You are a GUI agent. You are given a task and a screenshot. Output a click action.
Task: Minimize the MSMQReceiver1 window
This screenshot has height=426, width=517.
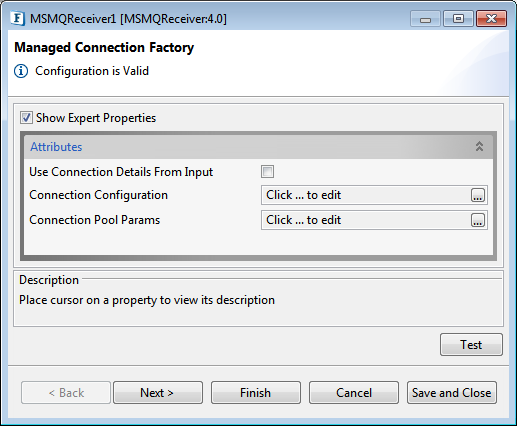pyautogui.click(x=425, y=19)
